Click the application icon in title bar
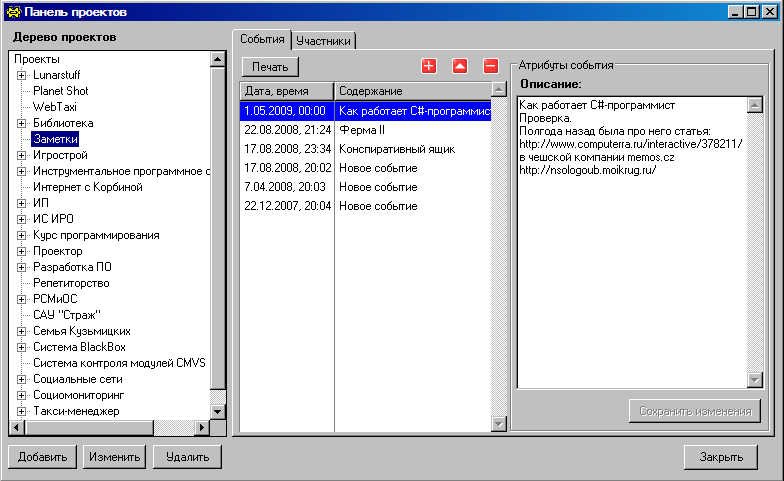 11,12
